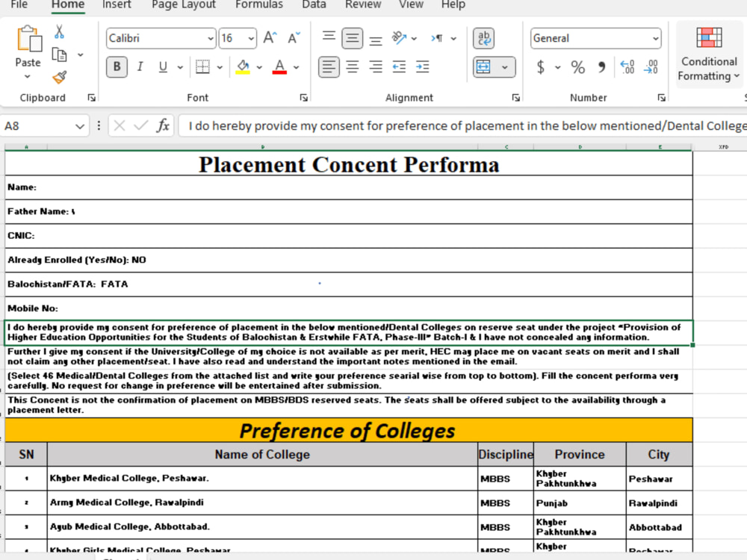Open Font group dialog launcher

coord(303,98)
